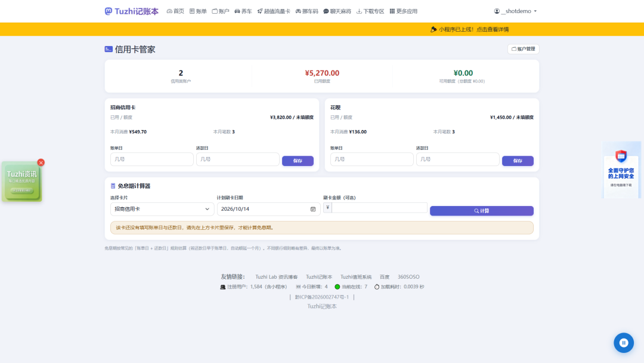Open the 账单 menu item
The width and height of the screenshot is (644, 363).
point(198,11)
